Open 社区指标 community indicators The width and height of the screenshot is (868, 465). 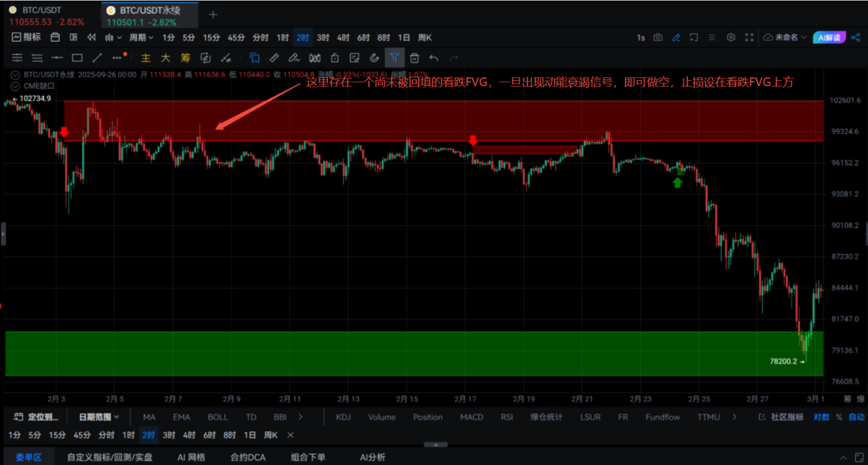tap(782, 416)
